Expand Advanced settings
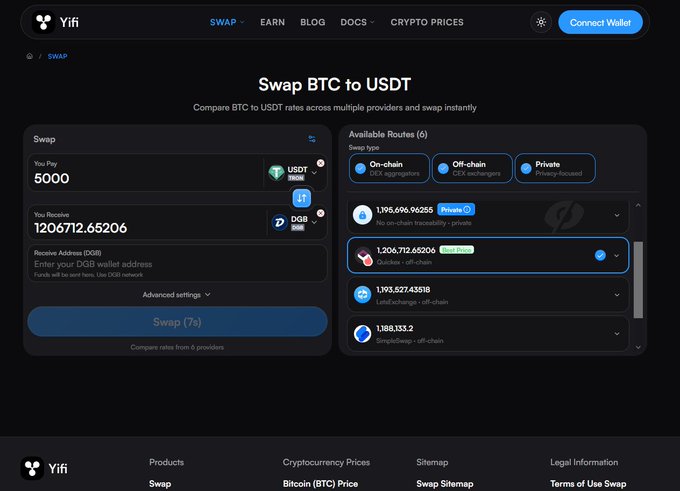This screenshot has height=491, width=680. [177, 295]
